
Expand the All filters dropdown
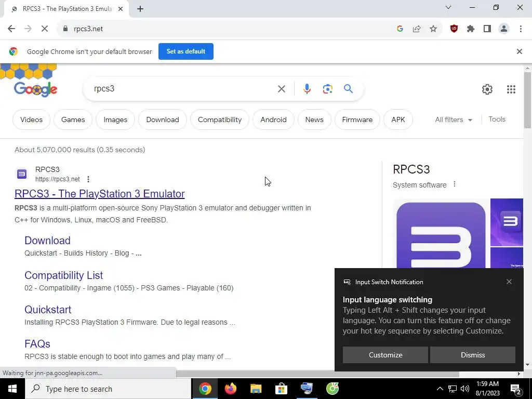click(x=454, y=119)
